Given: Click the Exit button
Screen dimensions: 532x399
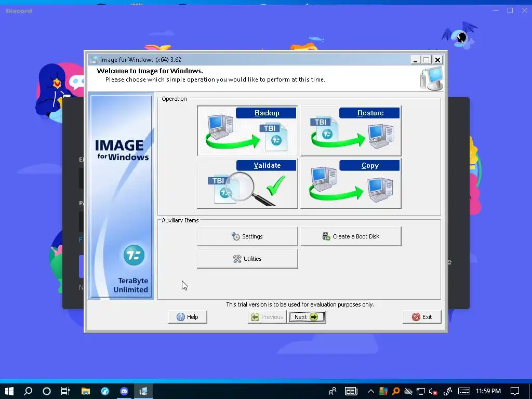Looking at the screenshot, I should [x=422, y=317].
